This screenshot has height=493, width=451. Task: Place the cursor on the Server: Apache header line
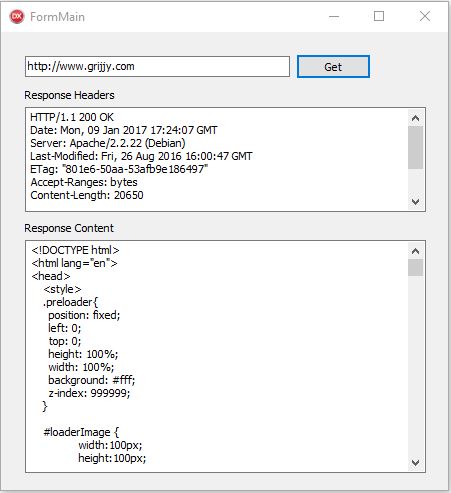pos(108,143)
